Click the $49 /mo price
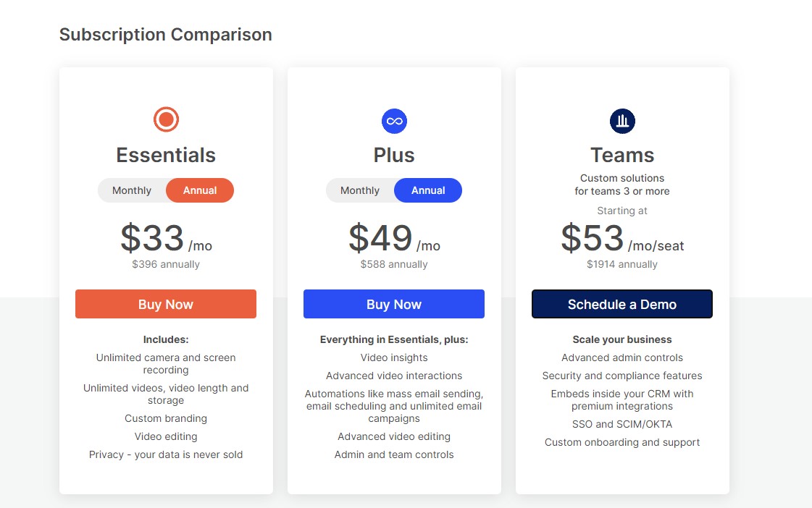This screenshot has height=508, width=812. [394, 239]
